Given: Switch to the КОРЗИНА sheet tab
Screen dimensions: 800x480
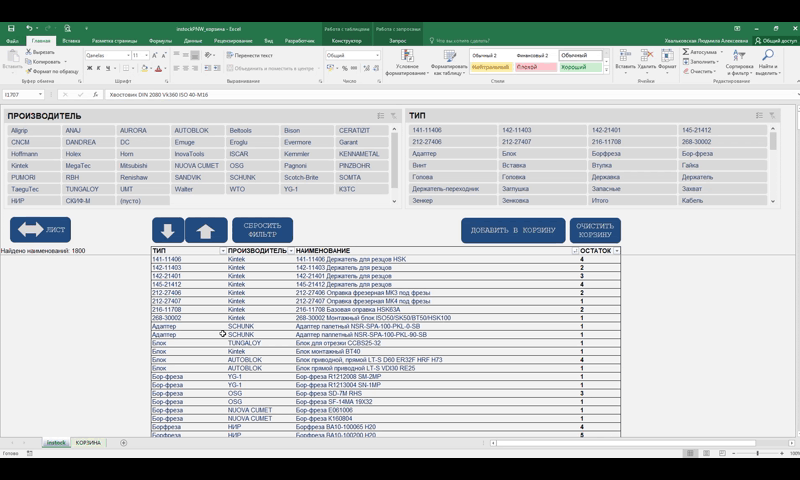Looking at the screenshot, I should coord(88,443).
